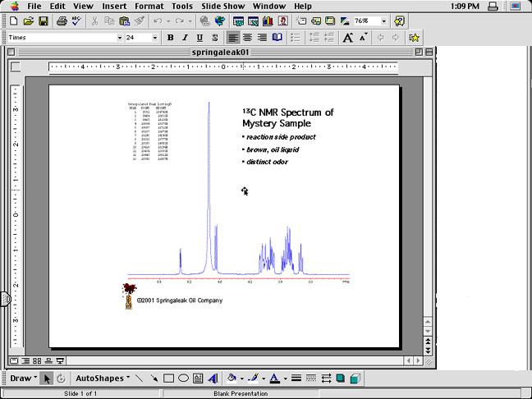Open the font size dropdown showing 24
Image resolution: width=532 pixels, height=399 pixels.
tap(154, 38)
